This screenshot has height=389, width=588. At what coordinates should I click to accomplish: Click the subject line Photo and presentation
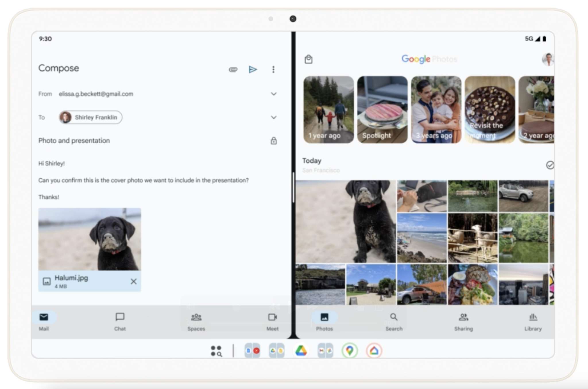pos(74,141)
